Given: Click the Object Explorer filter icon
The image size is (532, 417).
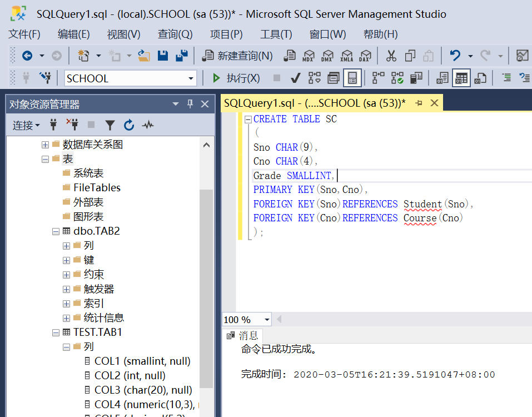Looking at the screenshot, I should click(110, 125).
